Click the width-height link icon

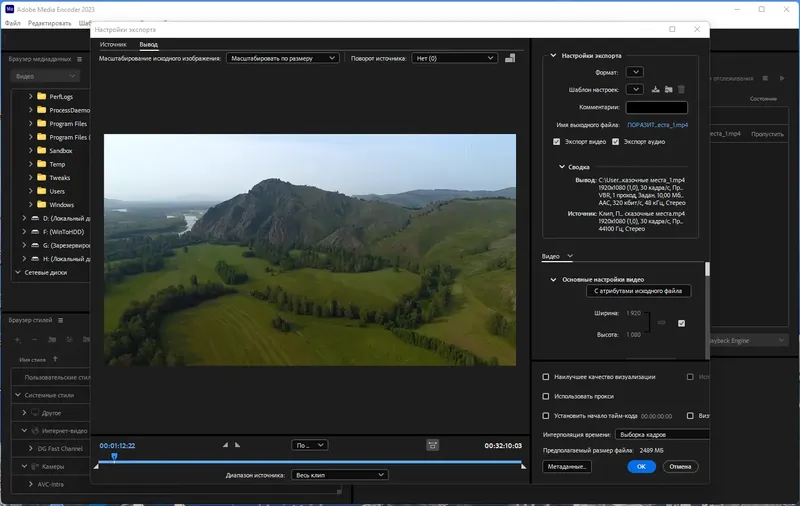660,323
